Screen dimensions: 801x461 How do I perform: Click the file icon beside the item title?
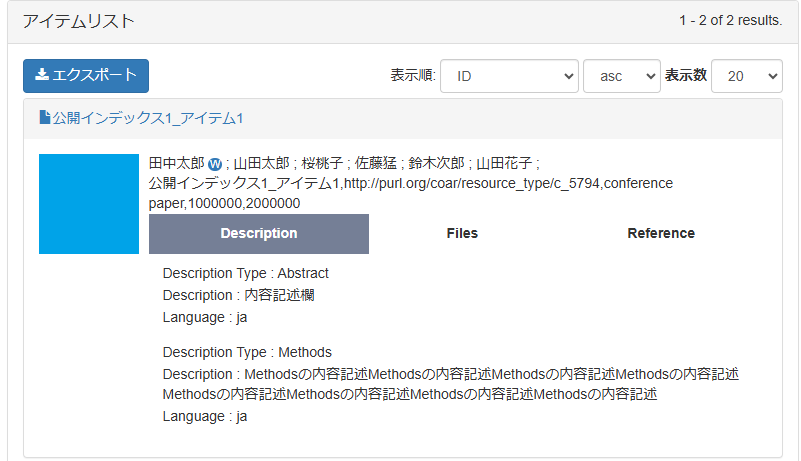45,118
